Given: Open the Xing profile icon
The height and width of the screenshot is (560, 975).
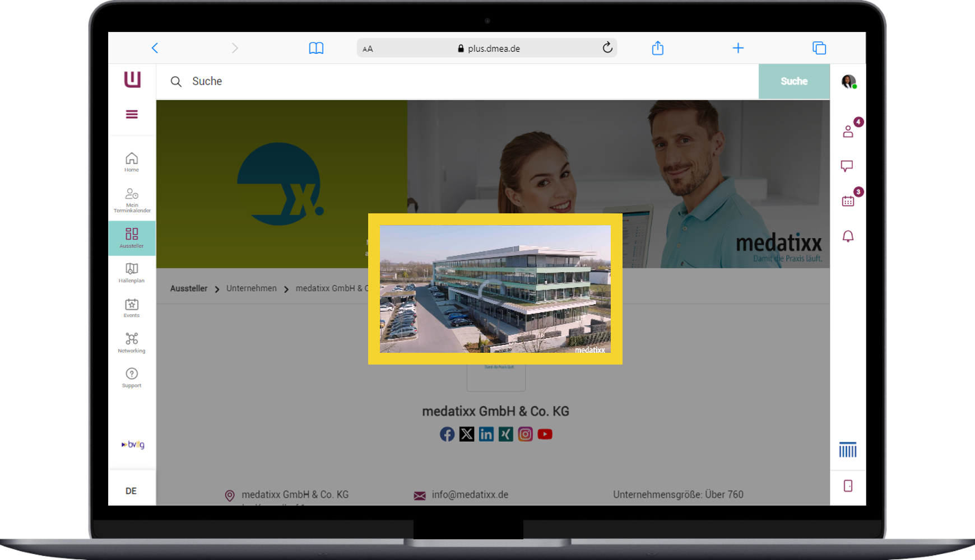Looking at the screenshot, I should 506,434.
